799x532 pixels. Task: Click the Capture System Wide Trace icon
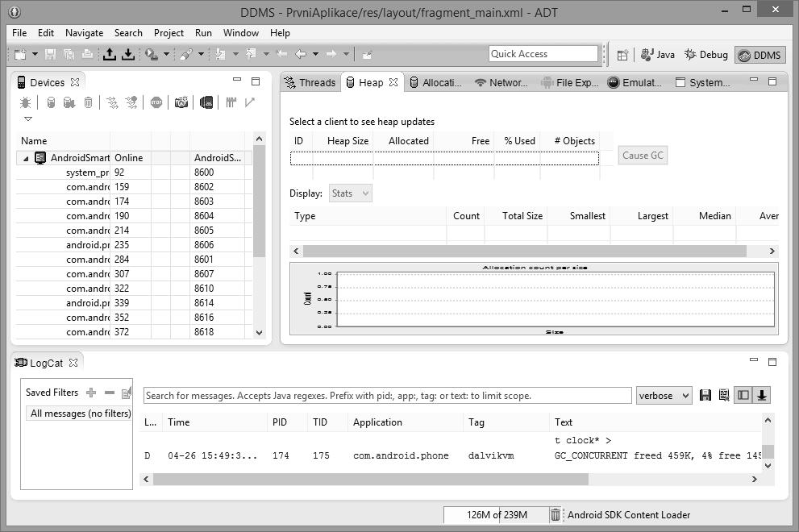point(231,102)
